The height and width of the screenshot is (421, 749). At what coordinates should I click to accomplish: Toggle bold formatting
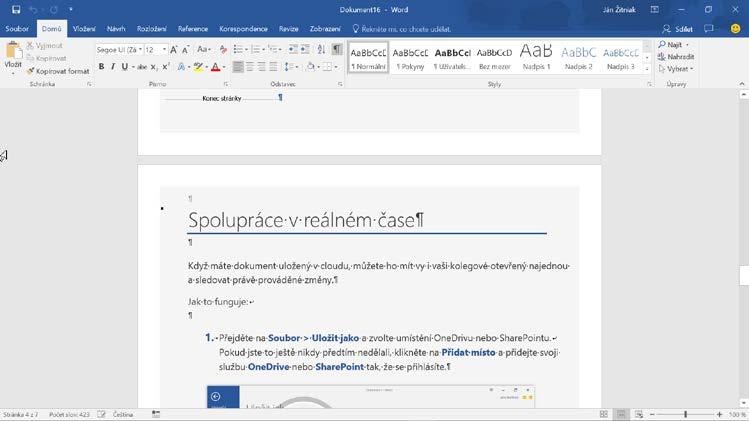tap(101, 67)
